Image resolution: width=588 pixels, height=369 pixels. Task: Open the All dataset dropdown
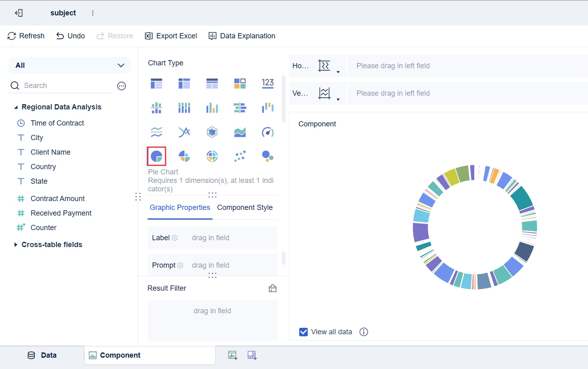tap(69, 65)
